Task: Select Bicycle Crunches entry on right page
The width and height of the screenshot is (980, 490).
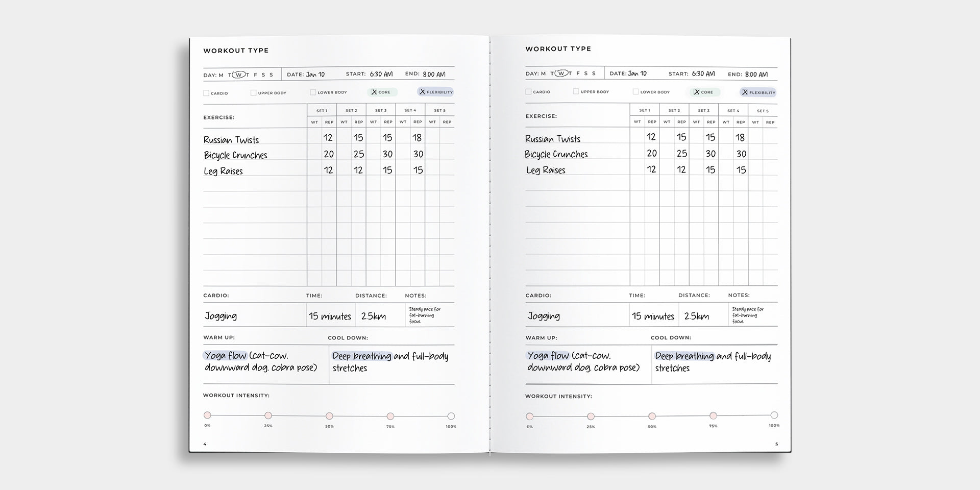Action: [x=556, y=154]
